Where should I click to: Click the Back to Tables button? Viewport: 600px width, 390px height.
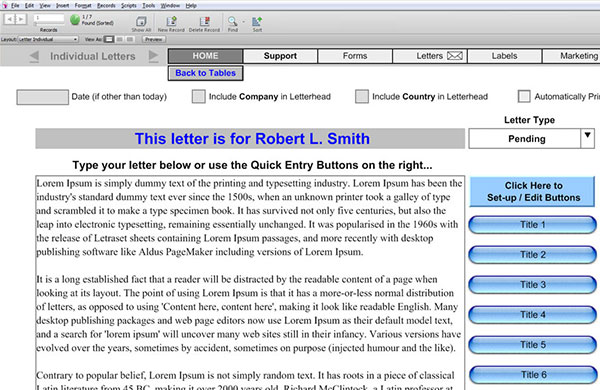pos(205,73)
